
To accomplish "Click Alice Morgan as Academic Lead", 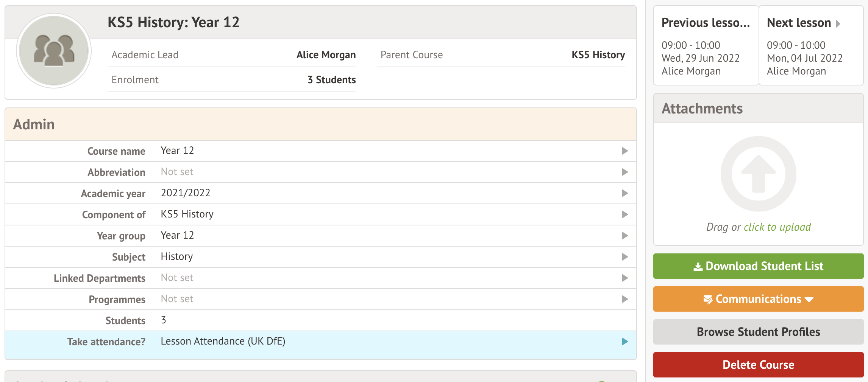I will click(326, 55).
